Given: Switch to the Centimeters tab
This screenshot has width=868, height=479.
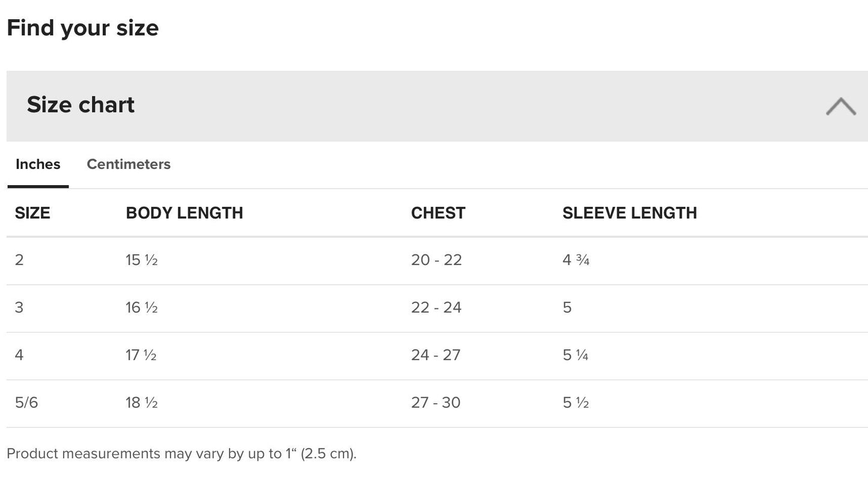Looking at the screenshot, I should tap(129, 164).
